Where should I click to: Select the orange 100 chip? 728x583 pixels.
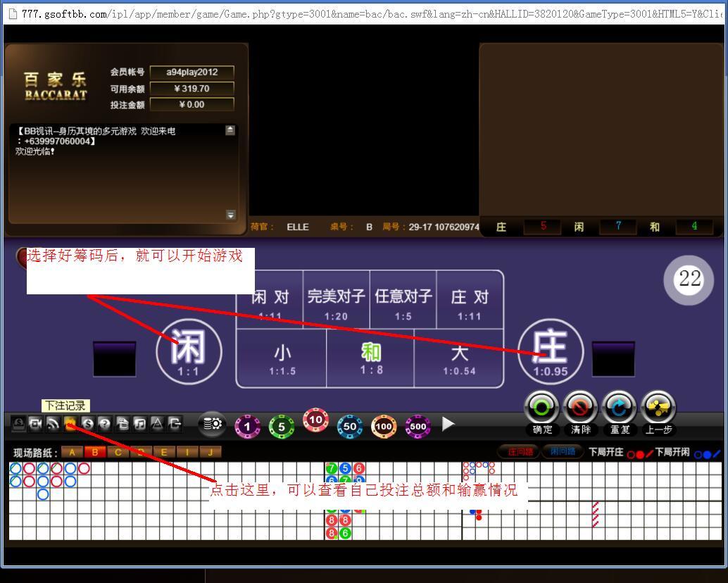click(384, 427)
